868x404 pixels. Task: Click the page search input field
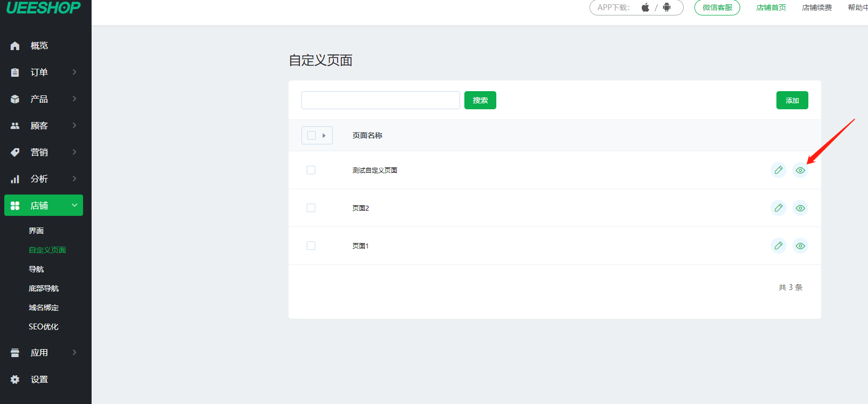[380, 100]
